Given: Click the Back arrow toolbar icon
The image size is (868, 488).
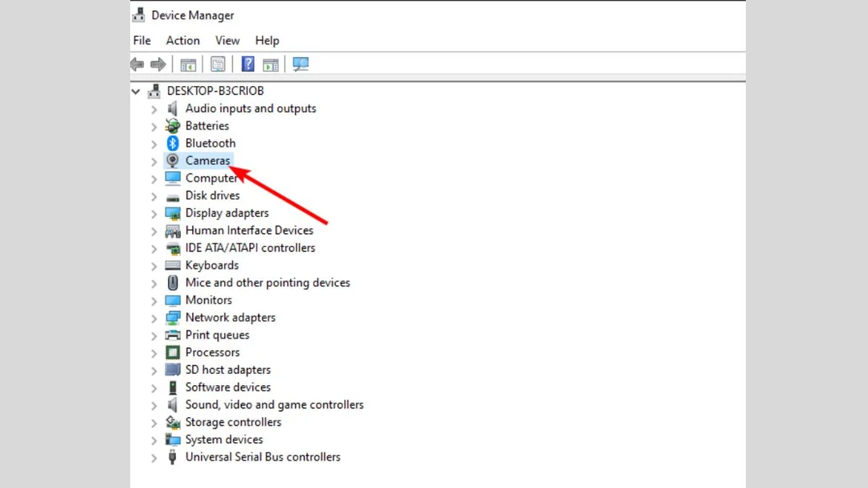Looking at the screenshot, I should 137,64.
